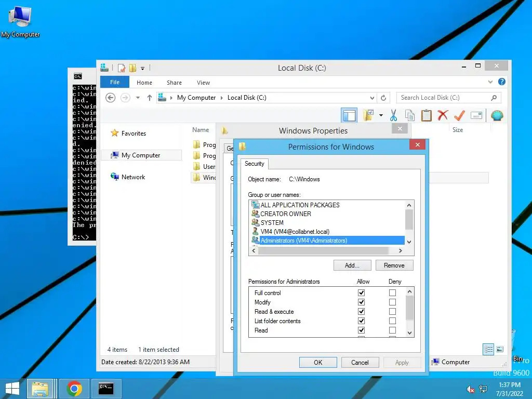Open the Explorer window system icon
532x399 pixels.
point(104,68)
